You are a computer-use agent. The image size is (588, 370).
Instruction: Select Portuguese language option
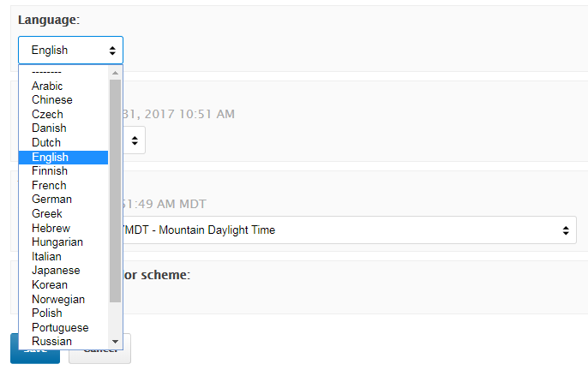pyautogui.click(x=60, y=327)
